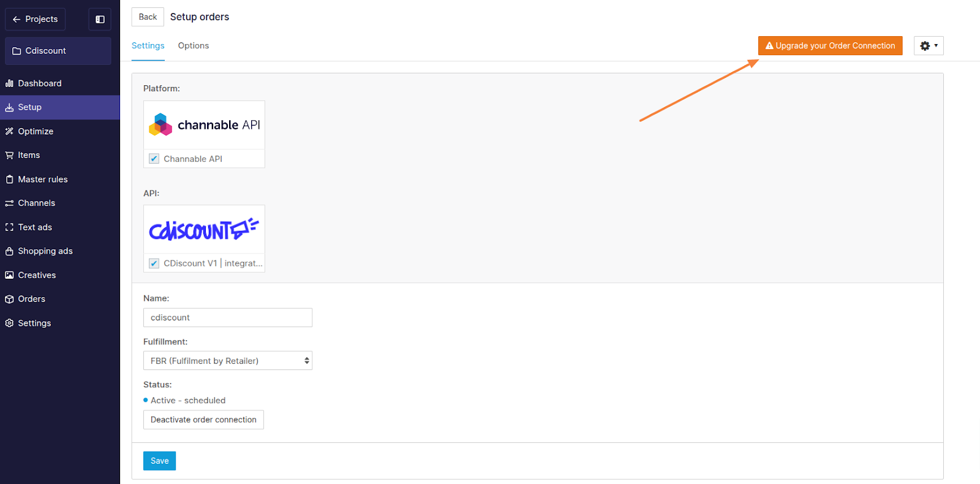This screenshot has height=484, width=980.
Task: Open Dashboard via its bar chart icon
Action: pos(9,83)
